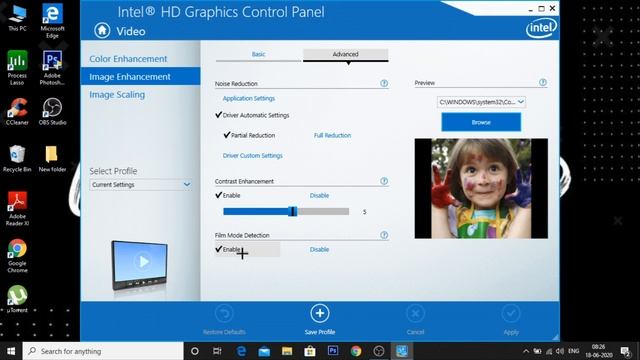Adjust the Contrast Enhancement slider
This screenshot has height=360, width=640.
(x=293, y=211)
